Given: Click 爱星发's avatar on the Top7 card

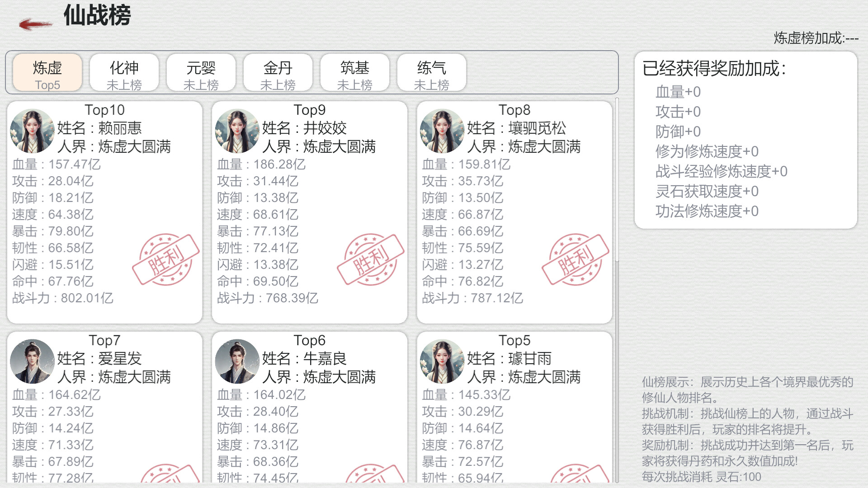Looking at the screenshot, I should pyautogui.click(x=32, y=361).
